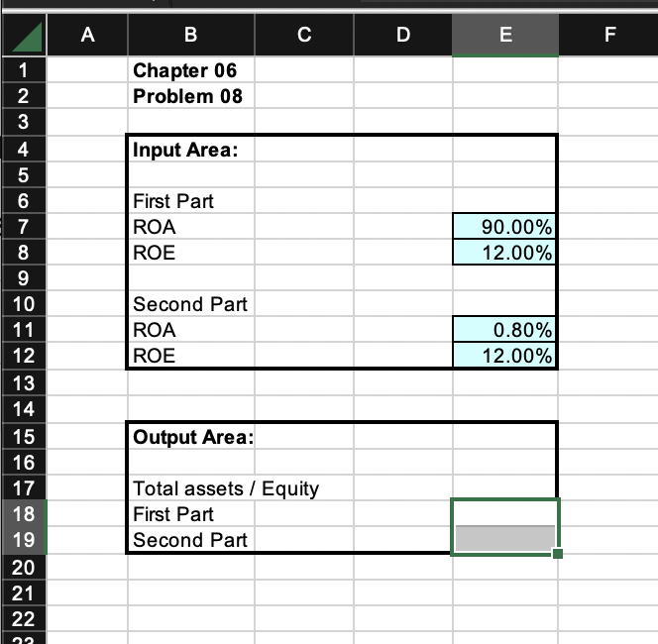Select row 22 header
Screen dimensions: 658x644
tap(24, 619)
